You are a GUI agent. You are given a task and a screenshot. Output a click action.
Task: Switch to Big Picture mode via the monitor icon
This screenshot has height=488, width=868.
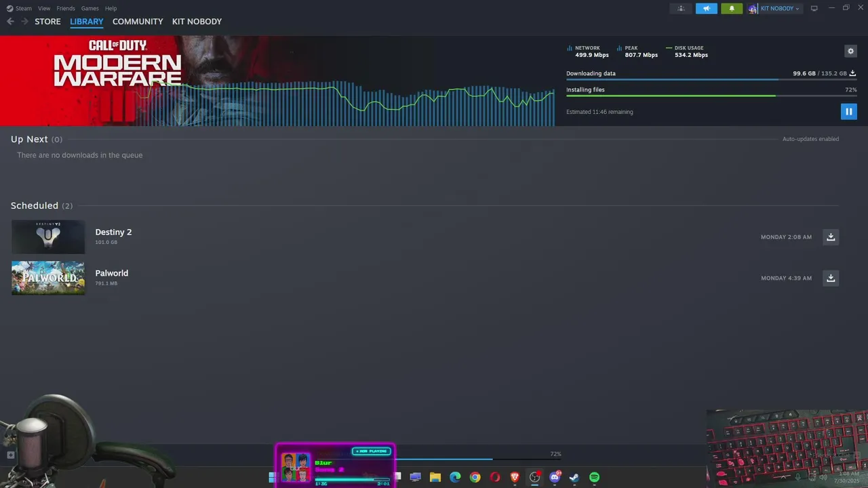pyautogui.click(x=814, y=8)
